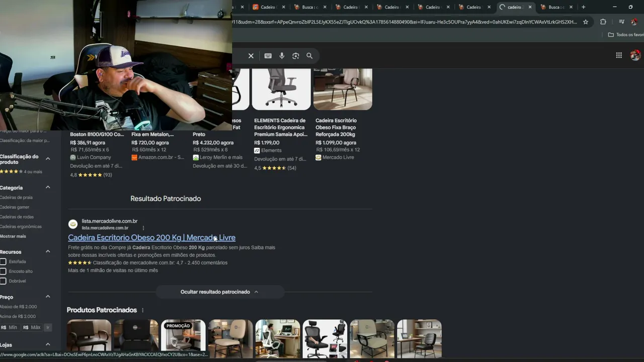Click the Luvin Company store icon
This screenshot has height=362, width=644.
73,157
